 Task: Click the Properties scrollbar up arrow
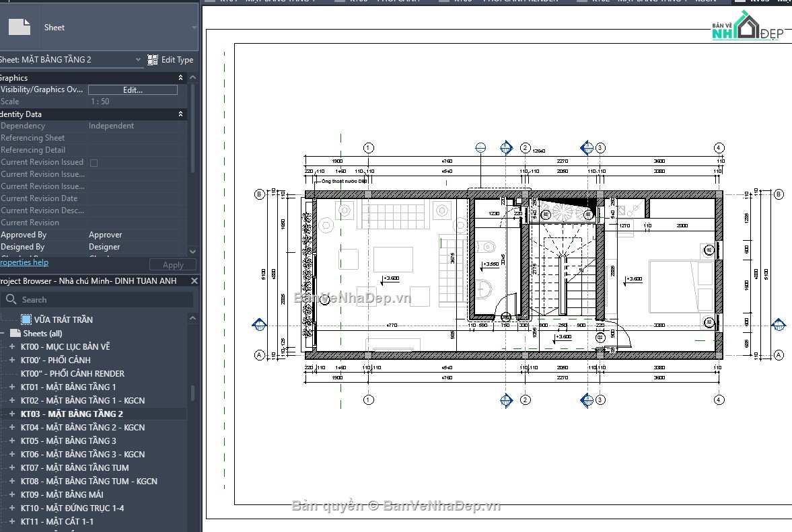pos(192,78)
